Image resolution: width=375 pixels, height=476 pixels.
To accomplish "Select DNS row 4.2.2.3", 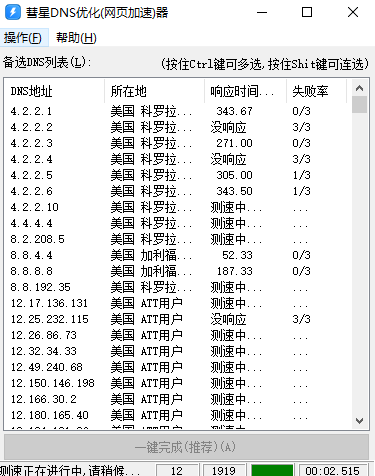I will tap(177, 143).
